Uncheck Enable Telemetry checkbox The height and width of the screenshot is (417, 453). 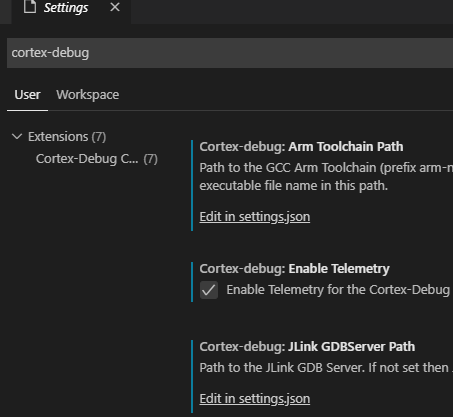pos(209,290)
